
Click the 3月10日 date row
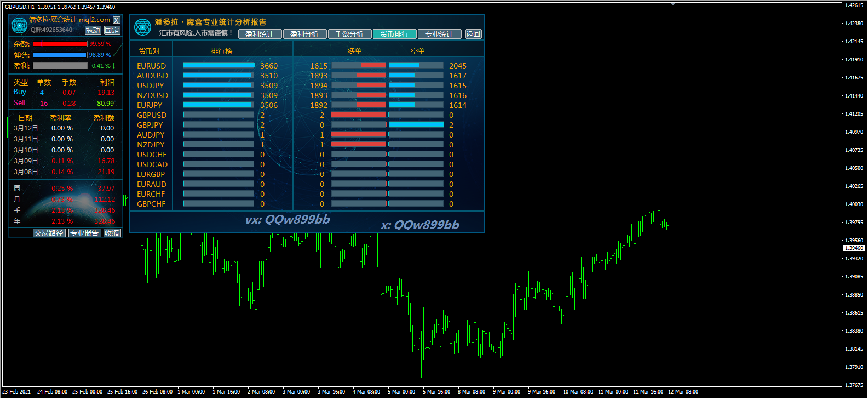64,150
